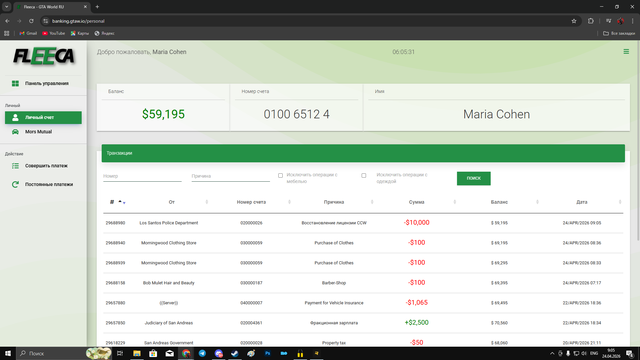Sort transactions by the # column arrows
The height and width of the screenshot is (360, 640).
coord(122,202)
